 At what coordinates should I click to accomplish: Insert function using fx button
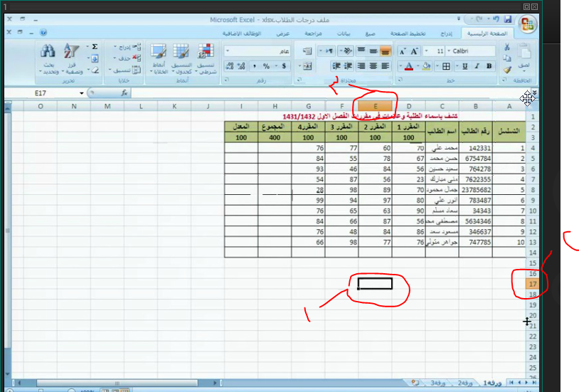(x=124, y=93)
